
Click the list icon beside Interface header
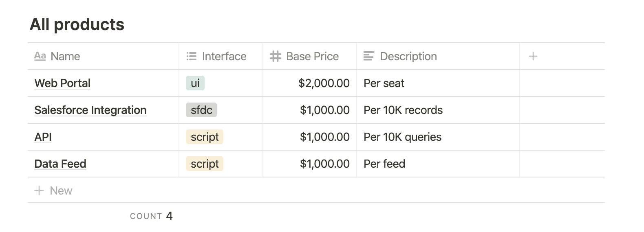(192, 56)
